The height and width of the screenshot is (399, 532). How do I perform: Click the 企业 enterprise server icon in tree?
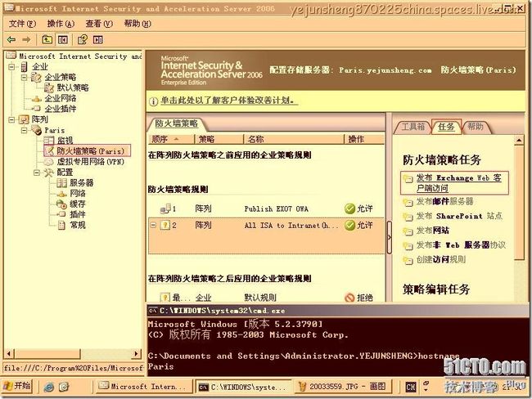(24, 67)
